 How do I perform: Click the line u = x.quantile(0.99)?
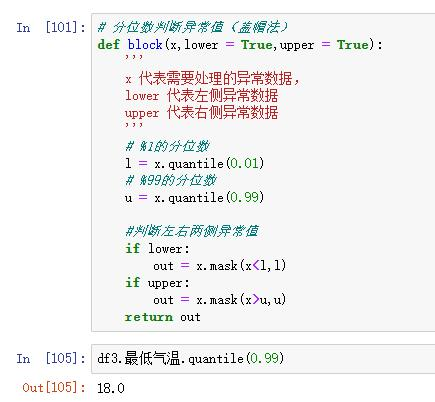195,197
